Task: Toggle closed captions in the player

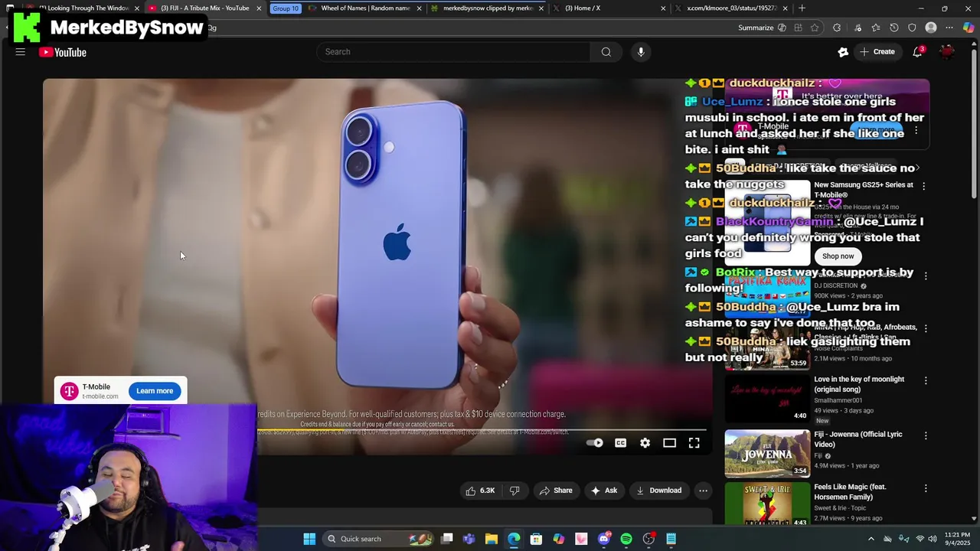Action: tap(620, 443)
